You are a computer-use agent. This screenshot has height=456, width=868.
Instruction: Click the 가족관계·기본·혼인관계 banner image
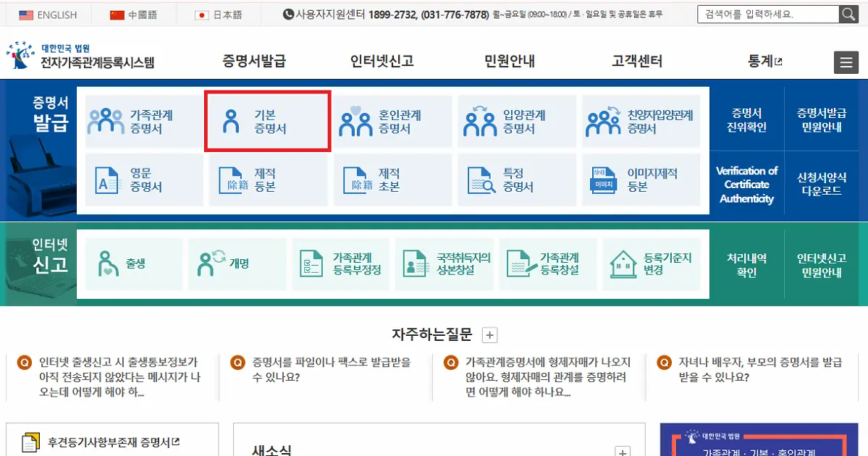[x=759, y=440]
